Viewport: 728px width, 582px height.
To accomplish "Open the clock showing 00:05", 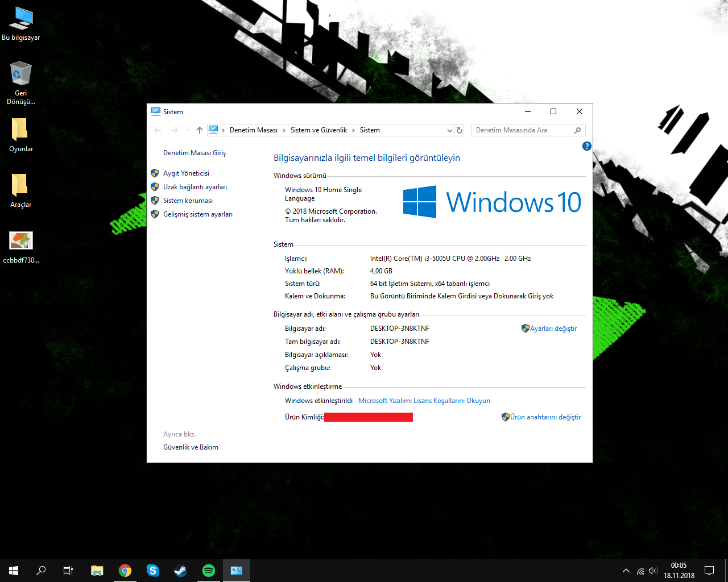I will pyautogui.click(x=679, y=571).
